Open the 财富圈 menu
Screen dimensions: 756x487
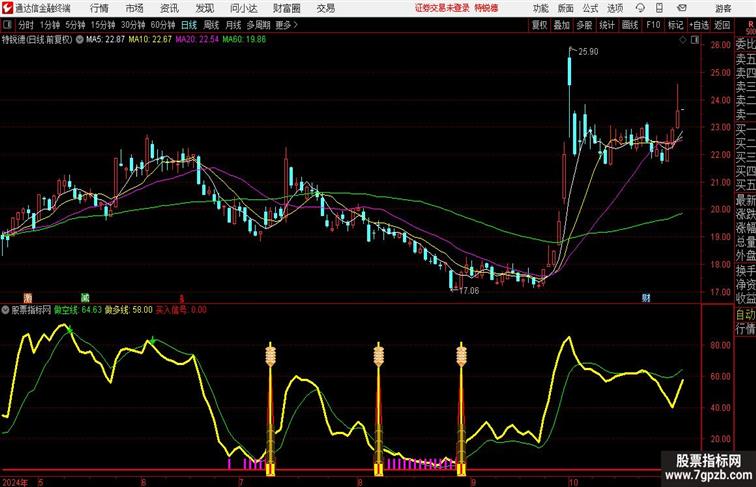tap(286, 8)
